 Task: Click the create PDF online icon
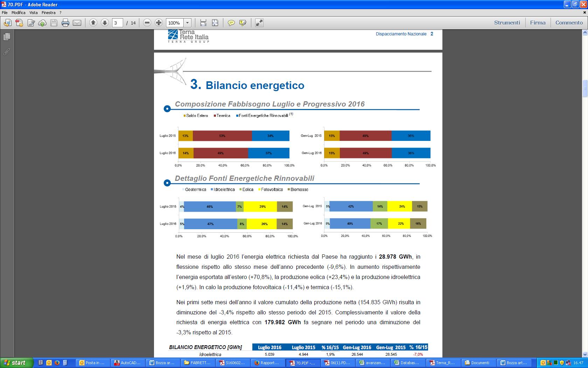tap(19, 23)
